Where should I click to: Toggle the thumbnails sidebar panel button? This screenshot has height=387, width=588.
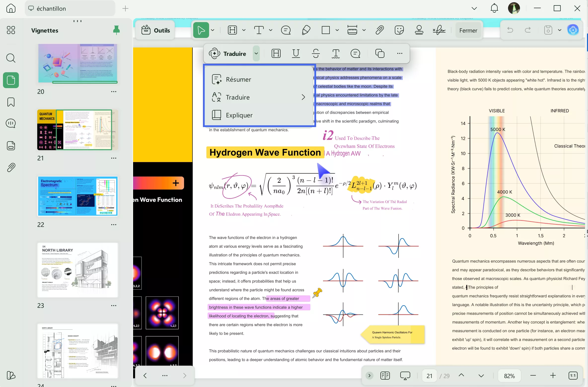[11, 80]
